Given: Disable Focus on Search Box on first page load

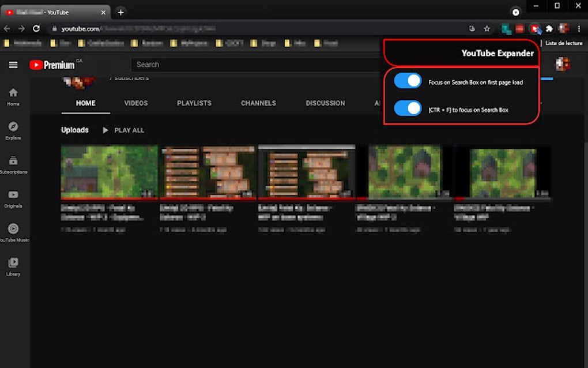Looking at the screenshot, I should pos(408,80).
